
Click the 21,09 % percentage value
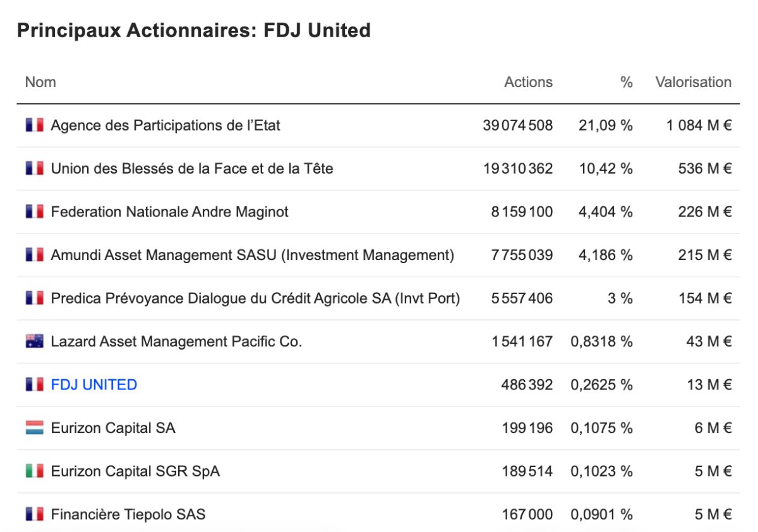pos(605,125)
